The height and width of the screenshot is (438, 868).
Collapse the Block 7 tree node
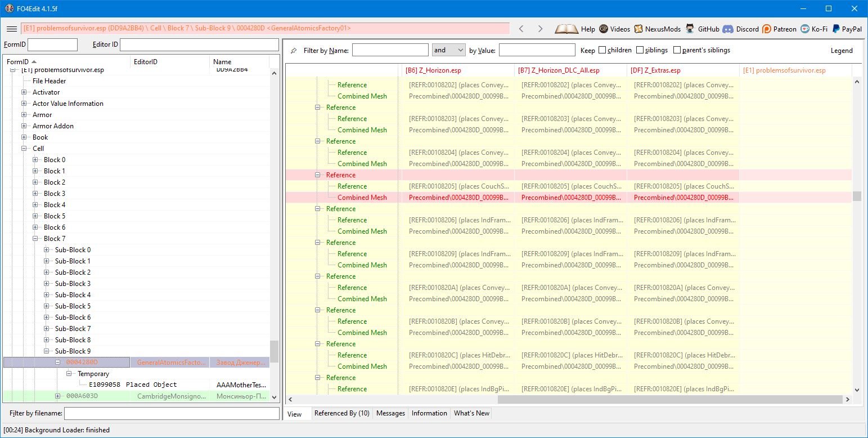(35, 239)
